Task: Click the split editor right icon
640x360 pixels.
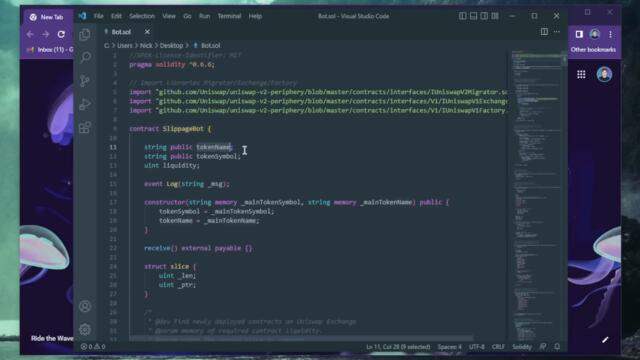Action: 544,32
